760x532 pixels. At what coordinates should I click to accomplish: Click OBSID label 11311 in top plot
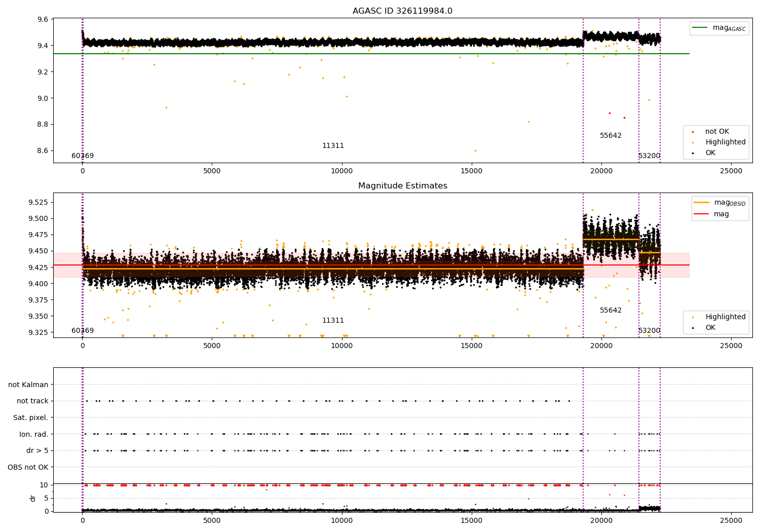333,146
